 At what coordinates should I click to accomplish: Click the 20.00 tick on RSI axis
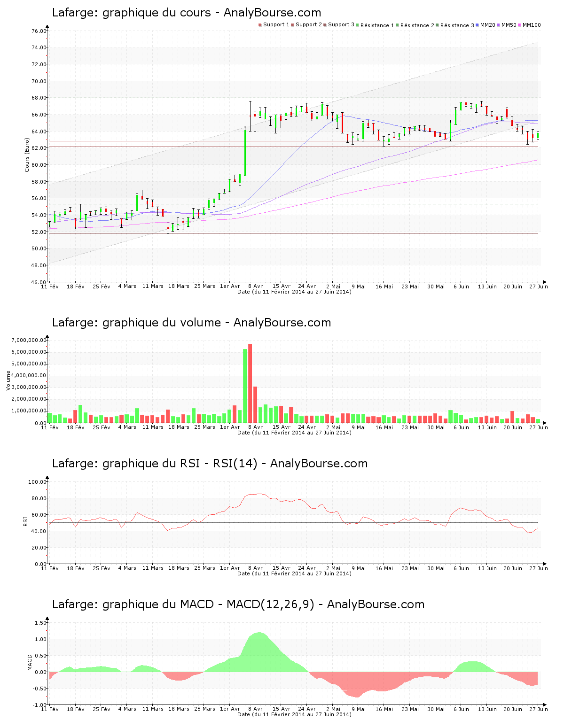tap(39, 548)
